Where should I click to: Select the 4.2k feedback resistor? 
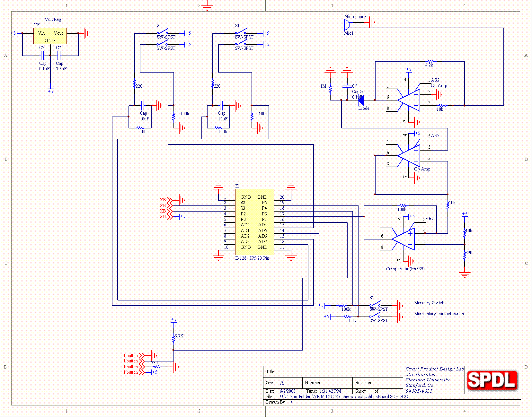click(x=431, y=61)
